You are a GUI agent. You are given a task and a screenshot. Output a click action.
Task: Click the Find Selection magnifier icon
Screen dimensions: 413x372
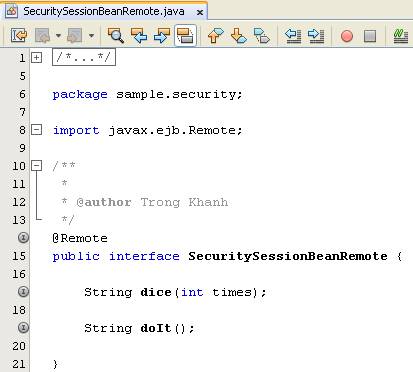click(115, 35)
